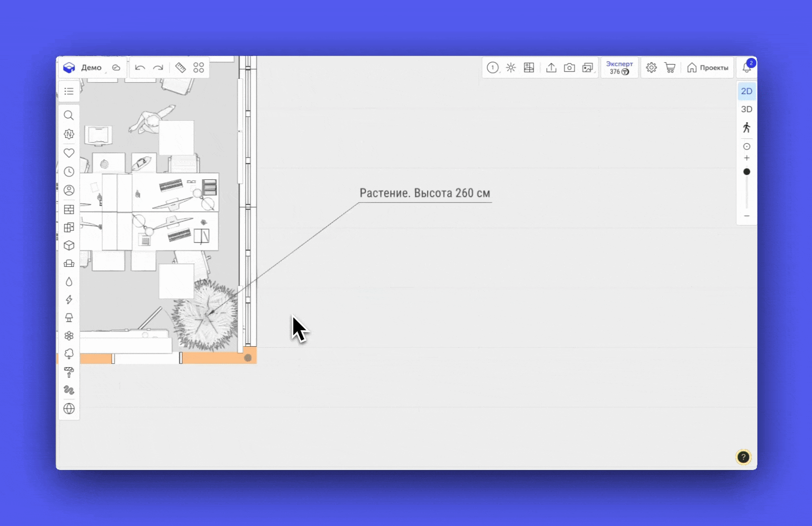Open the four-circles layout menu icon
This screenshot has height=526, width=812.
(x=198, y=68)
